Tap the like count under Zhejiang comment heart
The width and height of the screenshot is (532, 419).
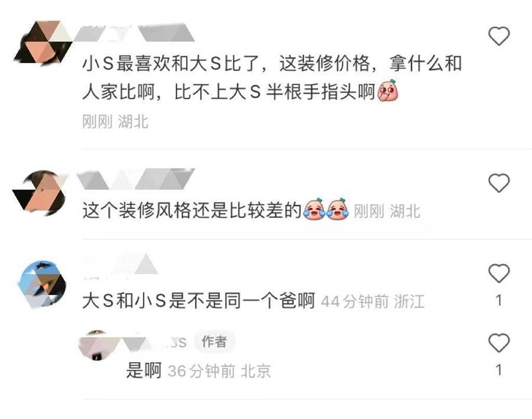pos(499,301)
